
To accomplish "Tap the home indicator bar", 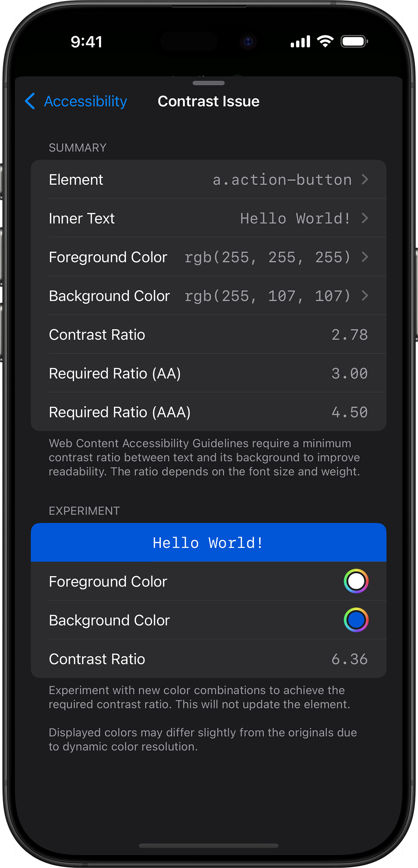I will 209,846.
